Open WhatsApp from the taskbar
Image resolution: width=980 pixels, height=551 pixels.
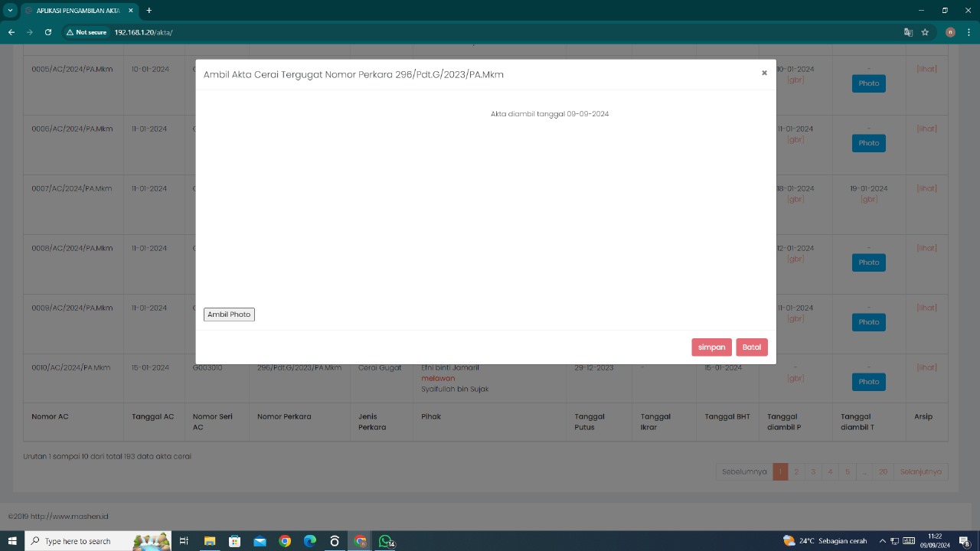click(385, 541)
